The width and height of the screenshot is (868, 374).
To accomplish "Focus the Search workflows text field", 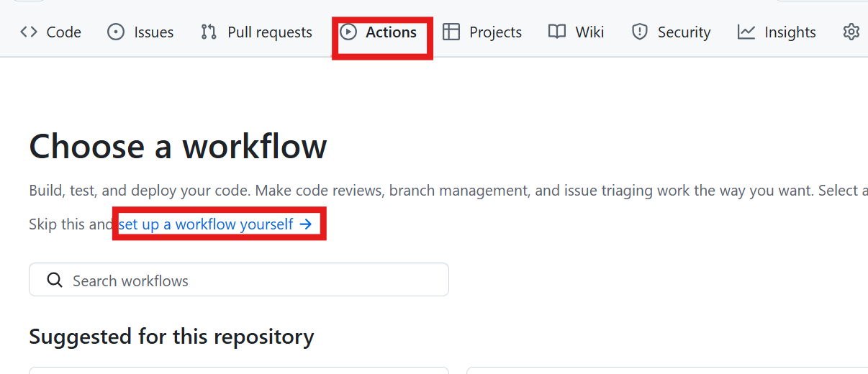I will [252, 280].
